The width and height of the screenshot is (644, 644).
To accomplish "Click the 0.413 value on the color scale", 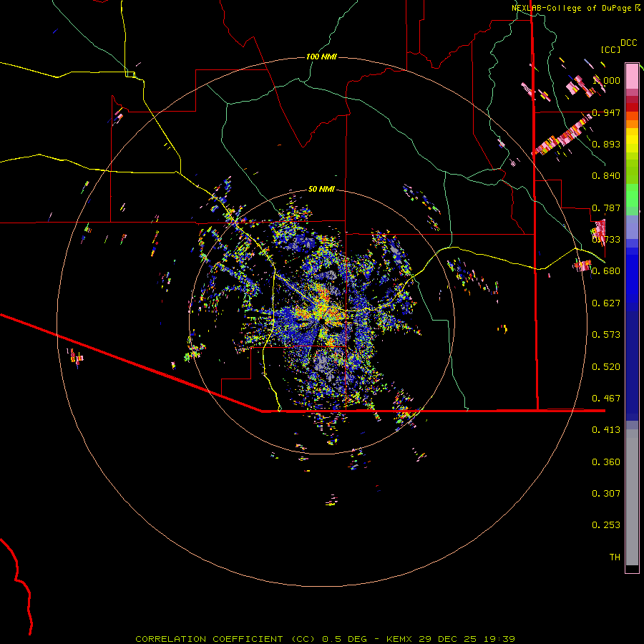I will pyautogui.click(x=606, y=430).
